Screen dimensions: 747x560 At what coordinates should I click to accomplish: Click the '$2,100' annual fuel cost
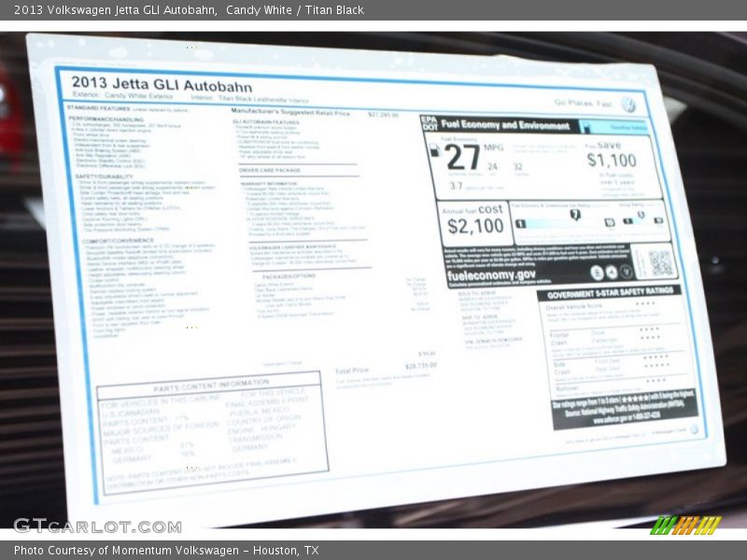pyautogui.click(x=475, y=226)
